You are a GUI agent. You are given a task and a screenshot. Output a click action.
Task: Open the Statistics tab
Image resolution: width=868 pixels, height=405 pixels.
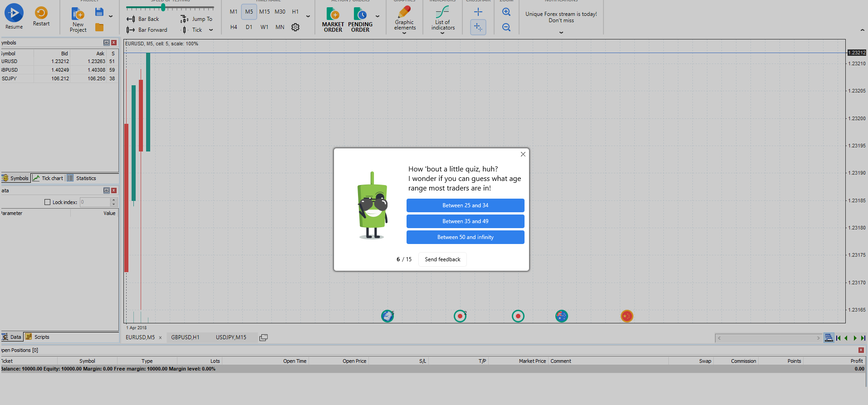[86, 178]
